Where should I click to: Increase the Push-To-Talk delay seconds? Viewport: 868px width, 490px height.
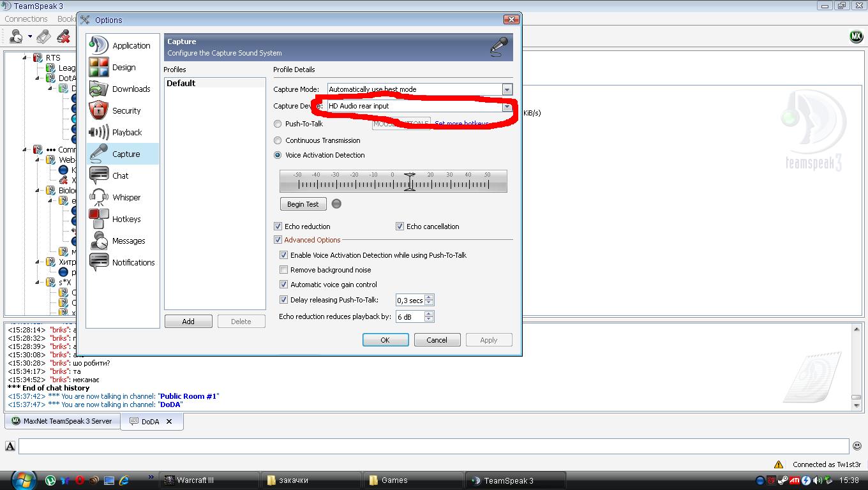pos(429,297)
